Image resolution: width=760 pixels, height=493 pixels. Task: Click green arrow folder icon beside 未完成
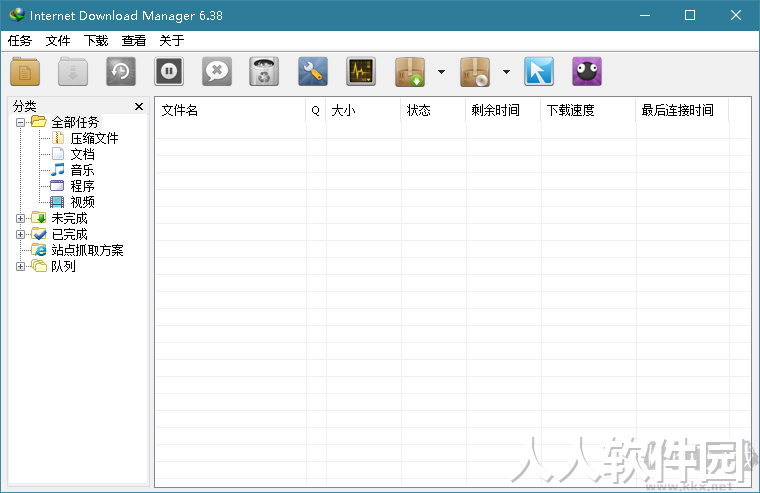(x=39, y=218)
